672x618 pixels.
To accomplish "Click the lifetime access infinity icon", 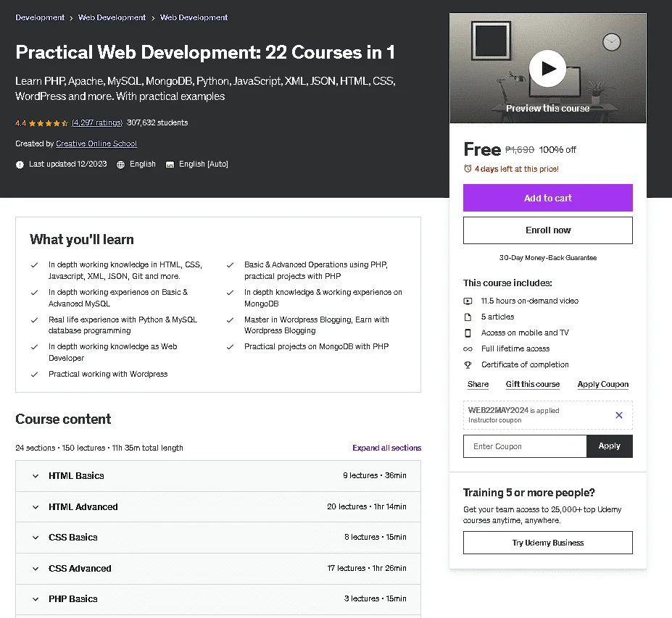I will click(468, 349).
